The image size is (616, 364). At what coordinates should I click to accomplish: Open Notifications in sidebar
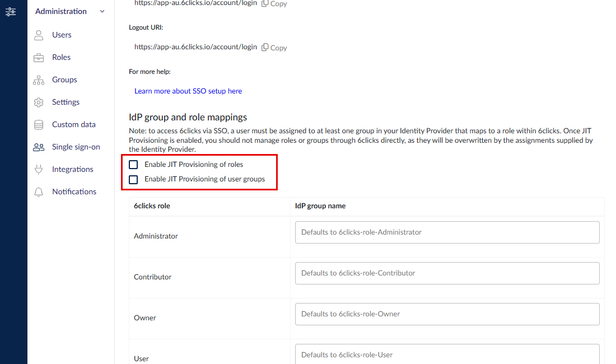pos(74,192)
